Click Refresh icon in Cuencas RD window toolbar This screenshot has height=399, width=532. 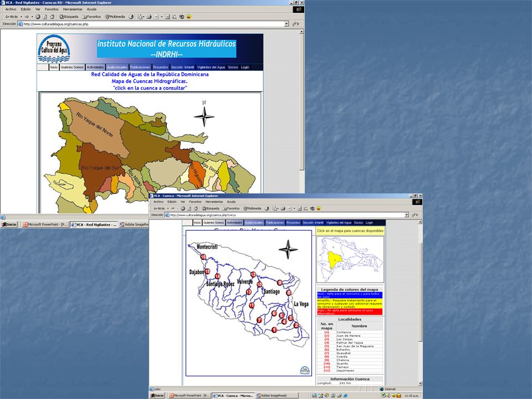click(45, 17)
